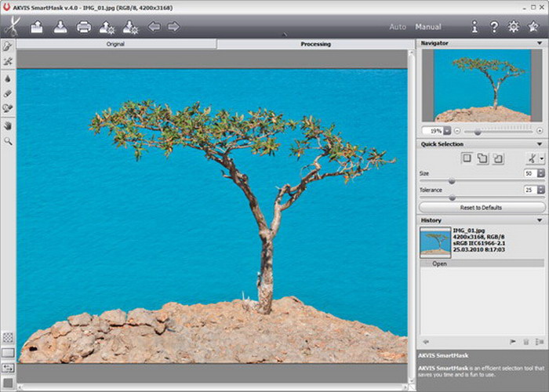Switch to the Processing tab
The width and height of the screenshot is (549, 392).
[315, 44]
